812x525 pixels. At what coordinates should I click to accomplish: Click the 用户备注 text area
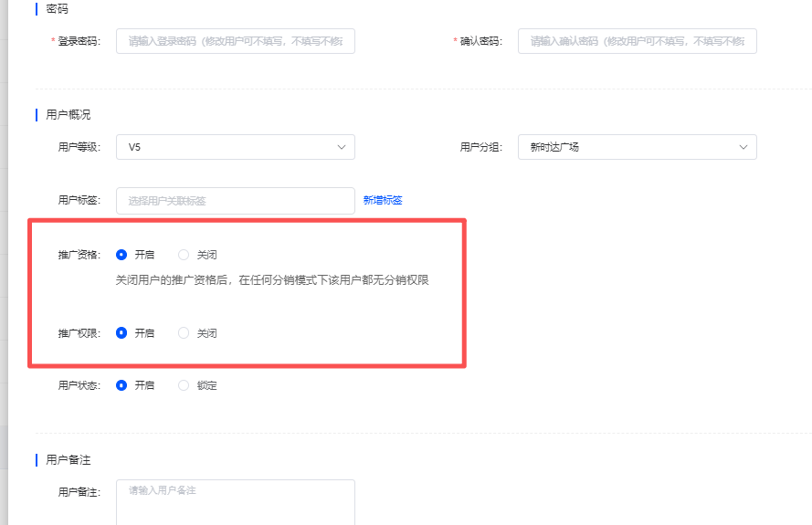[x=235, y=501]
